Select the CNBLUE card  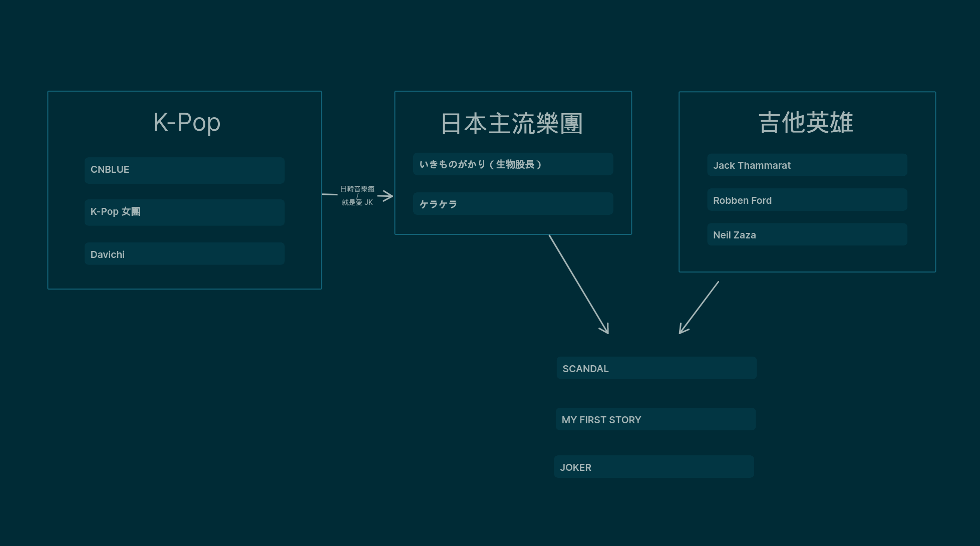[184, 170]
